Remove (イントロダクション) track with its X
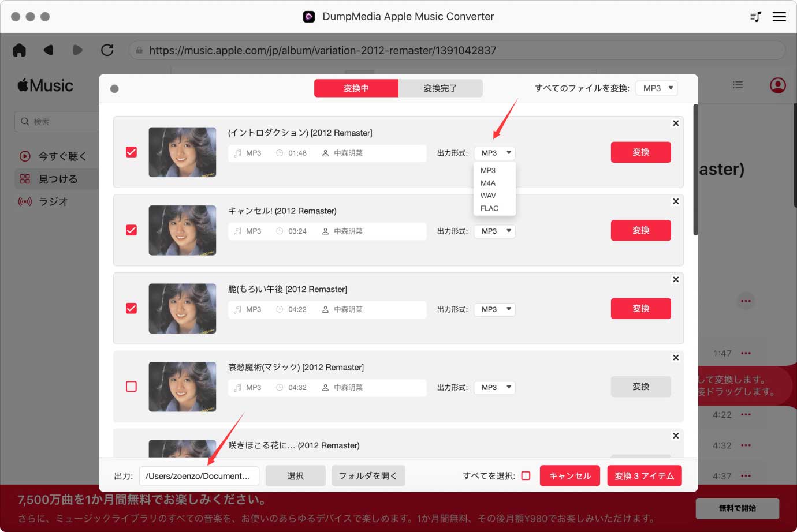This screenshot has height=532, width=797. tap(676, 123)
